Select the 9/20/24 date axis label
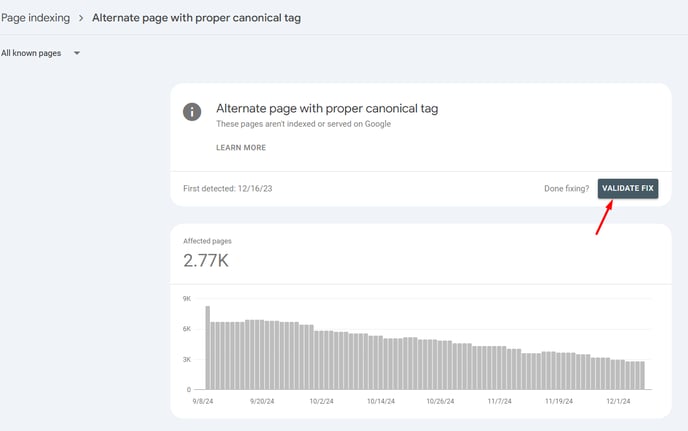This screenshot has width=688, height=431. (262, 401)
